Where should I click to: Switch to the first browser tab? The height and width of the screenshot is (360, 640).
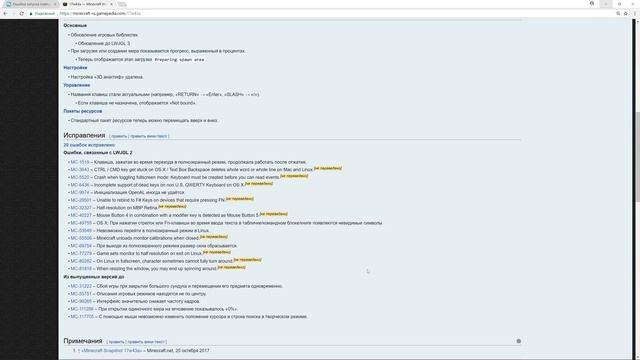click(x=31, y=4)
